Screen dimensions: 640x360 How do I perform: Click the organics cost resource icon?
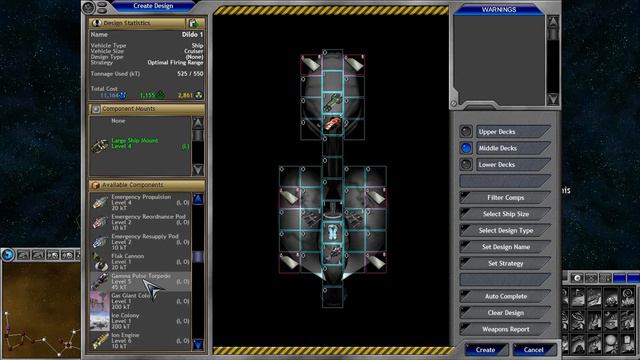pyautogui.click(x=160, y=95)
